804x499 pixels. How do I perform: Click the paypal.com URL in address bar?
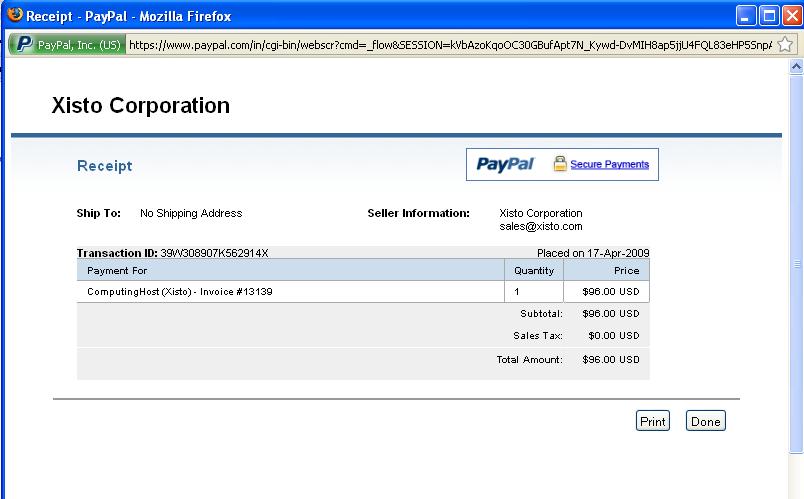(450, 45)
